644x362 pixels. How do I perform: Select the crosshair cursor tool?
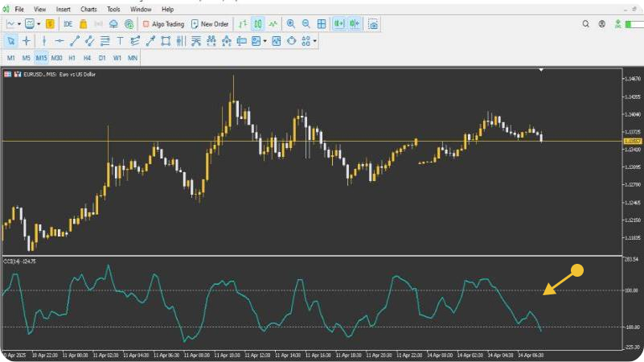[x=27, y=41]
